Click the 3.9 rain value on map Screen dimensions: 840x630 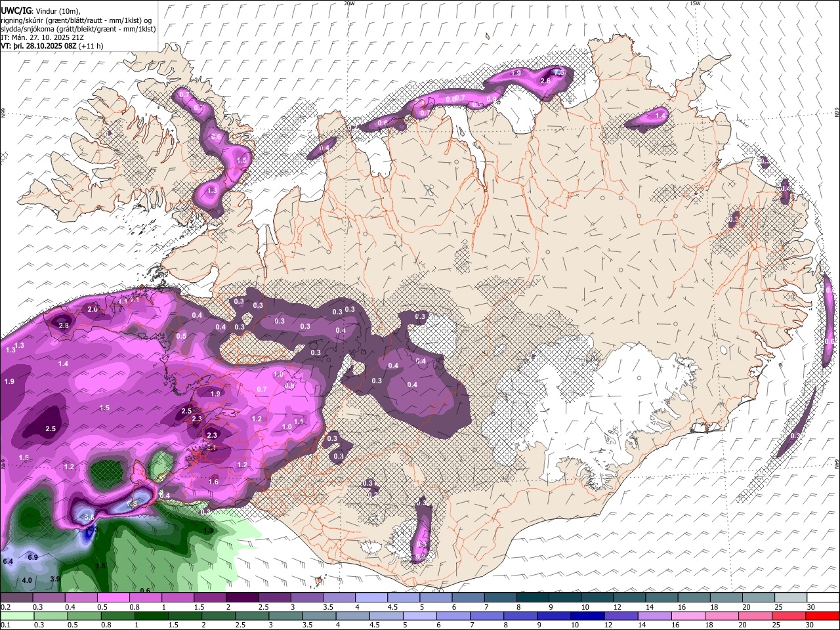(x=55, y=579)
